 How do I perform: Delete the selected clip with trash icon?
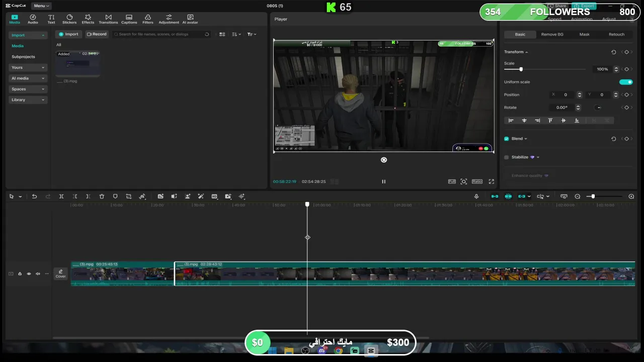tap(102, 197)
